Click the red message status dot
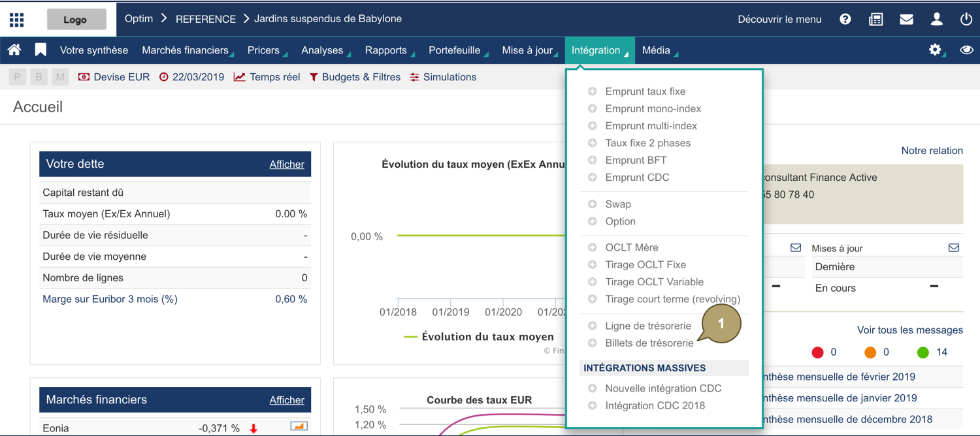This screenshot has width=980, height=436. (817, 352)
